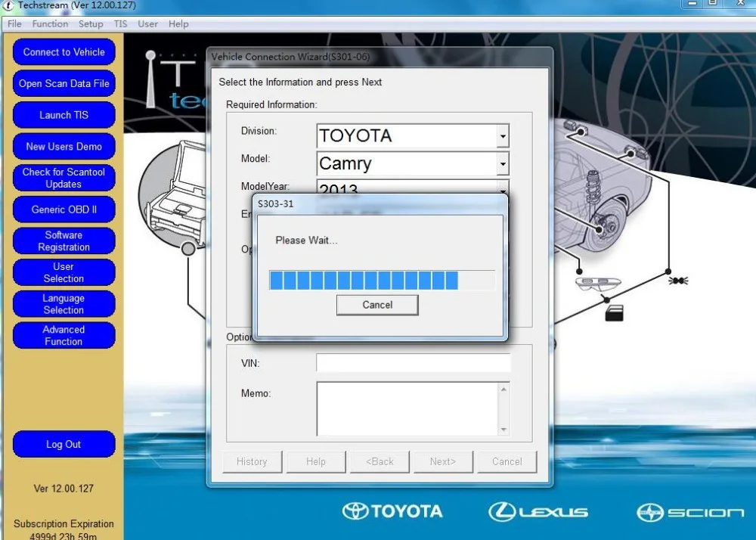Open the User menu
756x540 pixels.
coord(147,23)
